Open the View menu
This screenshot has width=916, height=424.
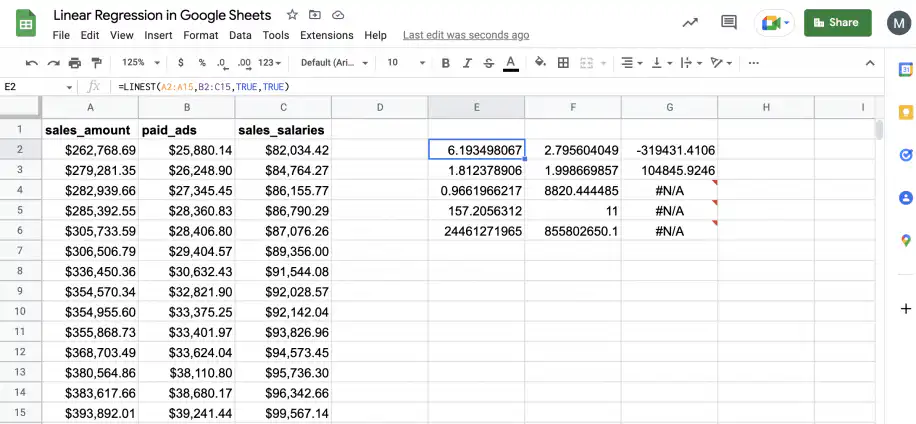click(x=122, y=35)
